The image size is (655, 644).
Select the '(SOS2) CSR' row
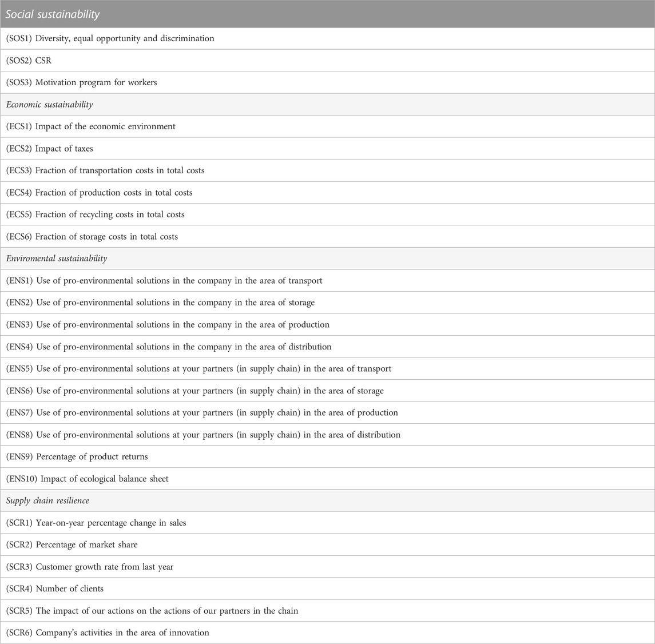coord(327,61)
